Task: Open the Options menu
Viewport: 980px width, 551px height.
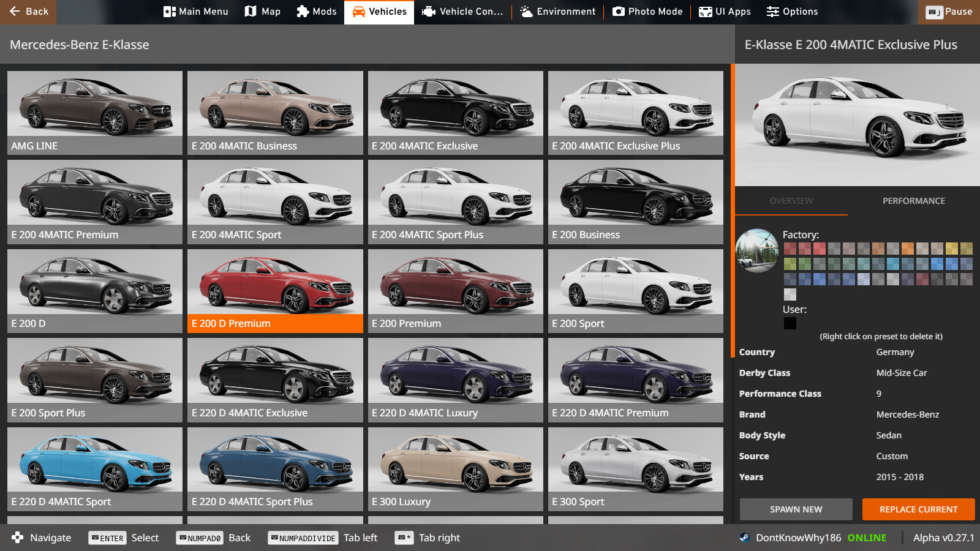Action: tap(793, 12)
